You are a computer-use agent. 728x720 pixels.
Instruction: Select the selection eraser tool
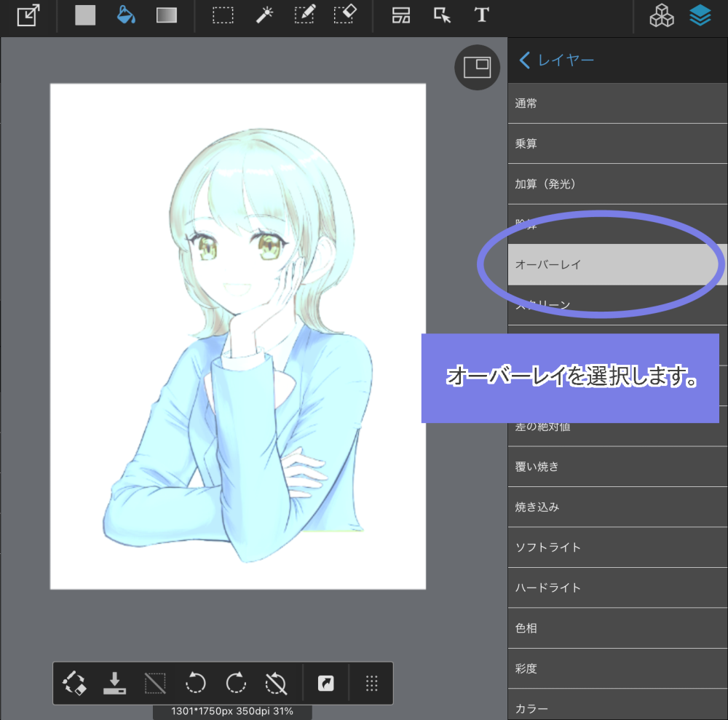[345, 15]
